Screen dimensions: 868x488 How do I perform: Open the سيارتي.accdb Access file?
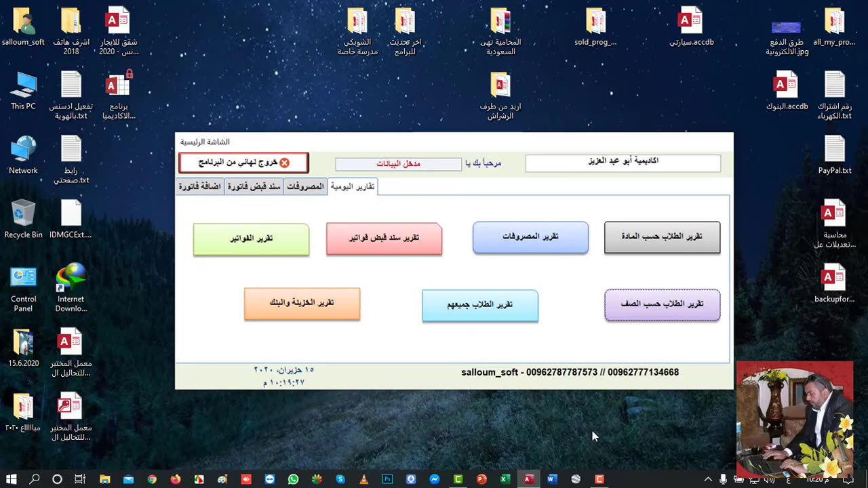(691, 28)
